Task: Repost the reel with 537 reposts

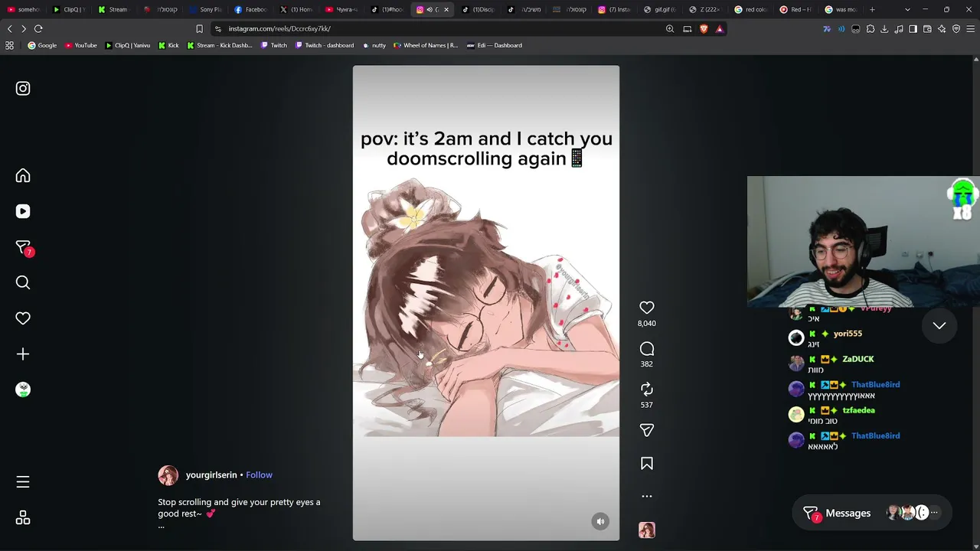Action: 647,389
